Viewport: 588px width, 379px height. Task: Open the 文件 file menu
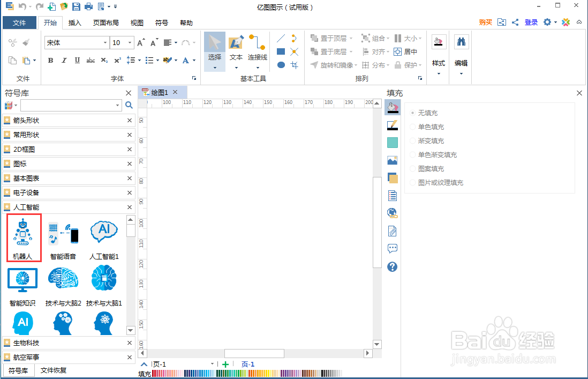click(x=19, y=23)
